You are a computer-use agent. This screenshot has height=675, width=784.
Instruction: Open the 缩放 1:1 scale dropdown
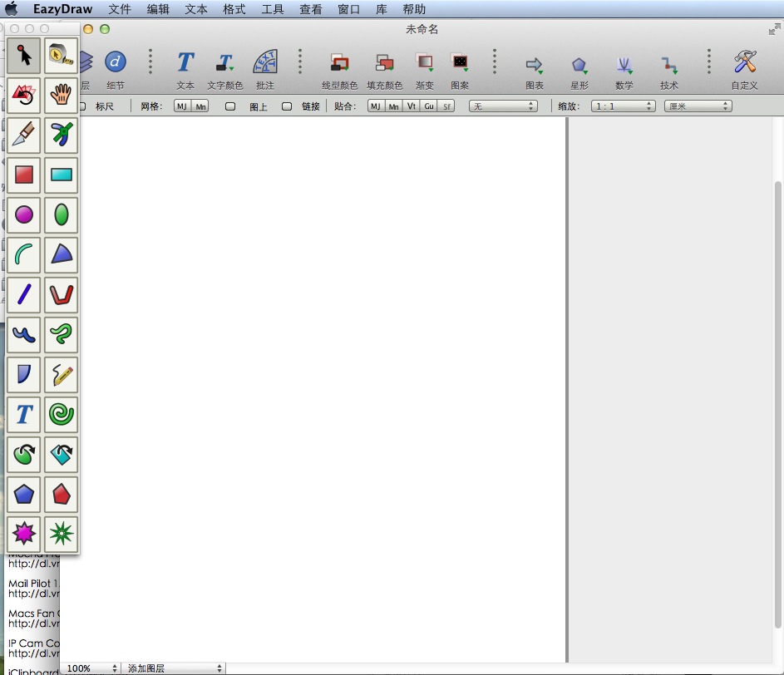point(623,106)
